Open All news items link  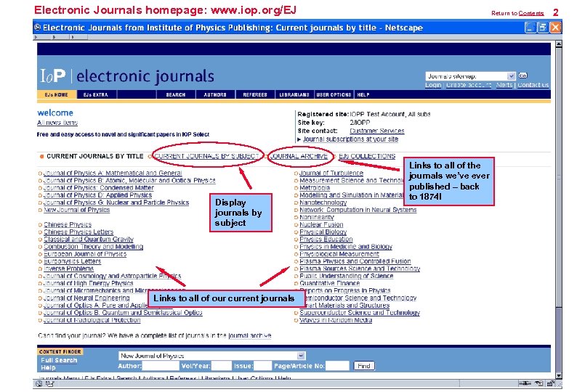57,123
